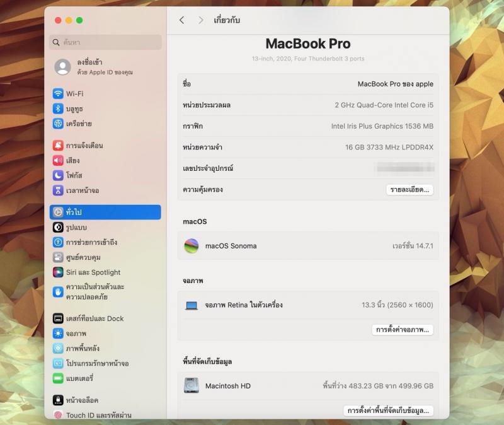Click the memory value "16 GB 3733 MHz LPDDR4X"
The width and height of the screenshot is (504, 425).
pyautogui.click(x=389, y=148)
